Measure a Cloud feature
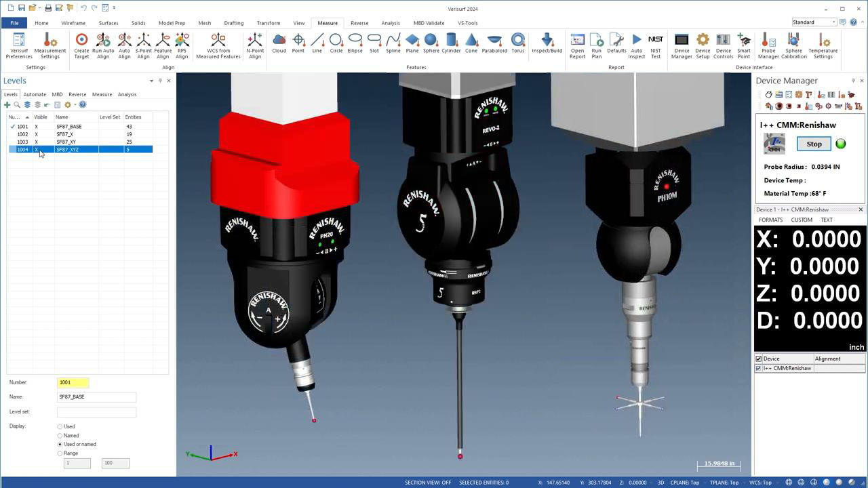The image size is (868, 488). [x=279, y=43]
